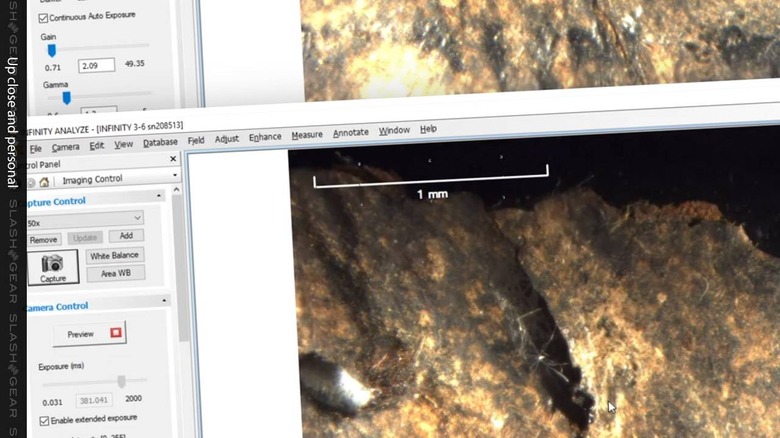The height and width of the screenshot is (438, 780).
Task: Open the Annotate menu
Action: [351, 133]
